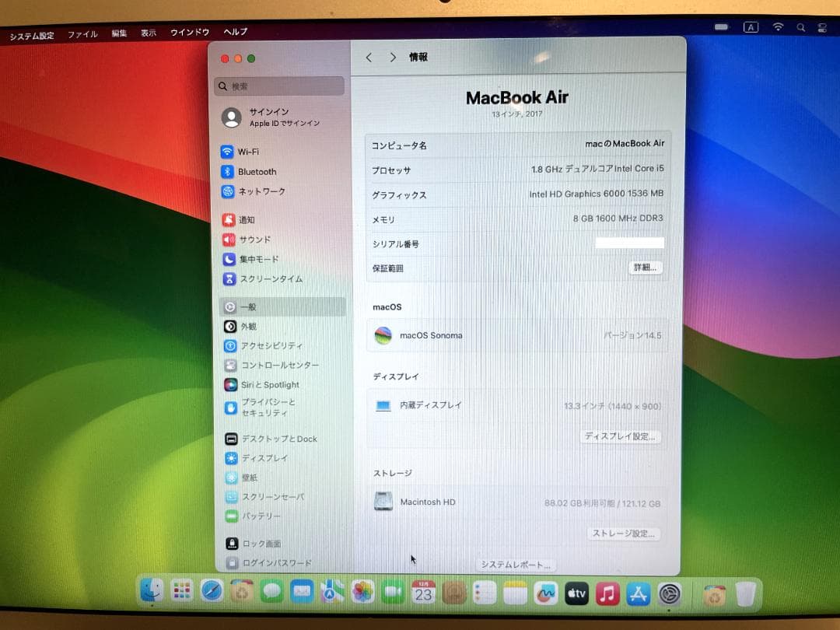Screen dimensions: 840x630
Task: Click the システムレポート button
Action: tap(516, 565)
